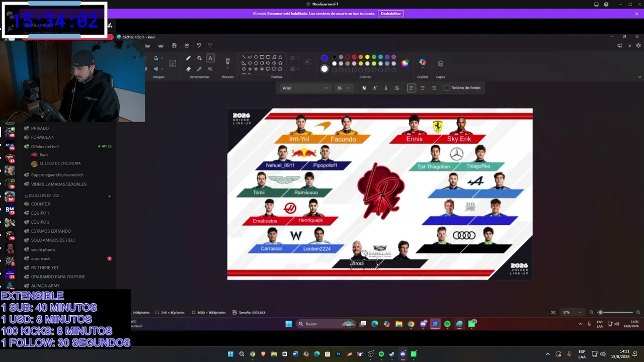This screenshot has height=362, width=644.
Task: Redo the Paint action
Action: click(210, 46)
